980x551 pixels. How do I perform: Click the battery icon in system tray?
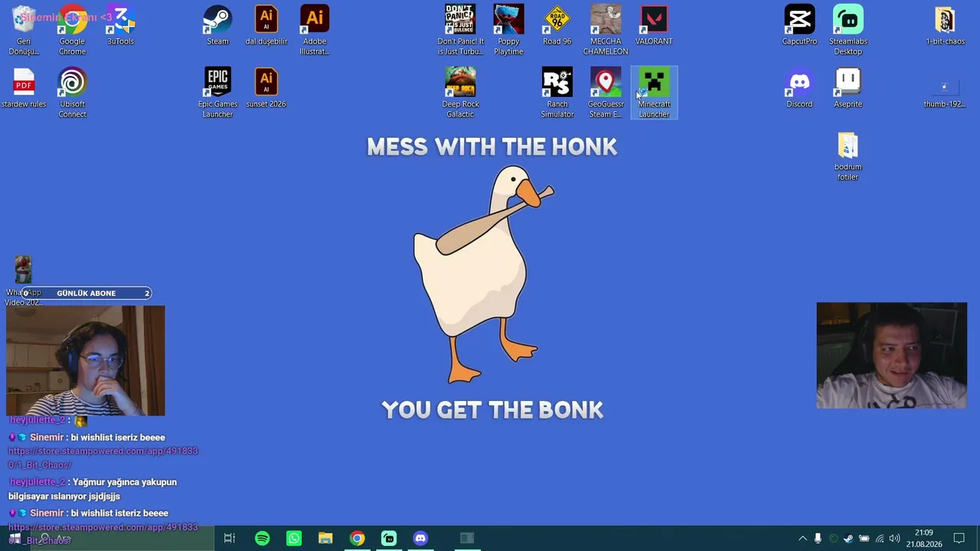click(864, 539)
